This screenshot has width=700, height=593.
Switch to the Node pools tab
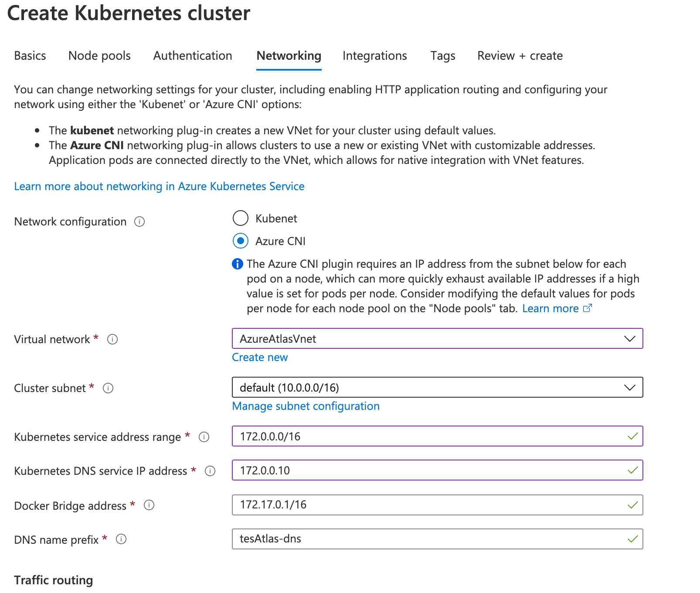coord(99,56)
